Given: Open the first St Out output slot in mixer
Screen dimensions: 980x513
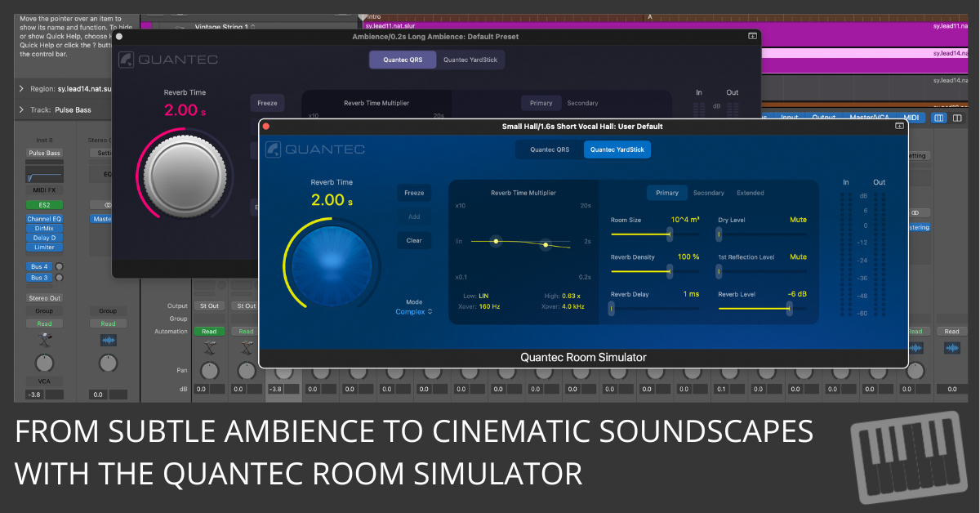Looking at the screenshot, I should tap(209, 306).
